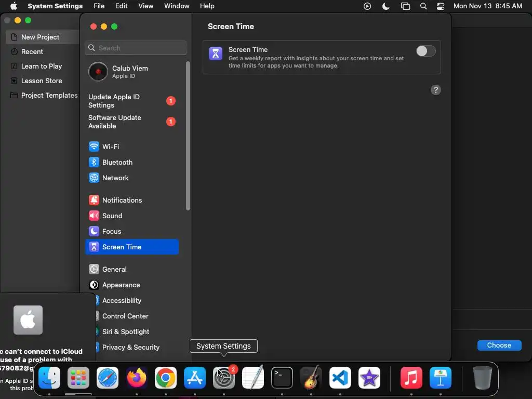The width and height of the screenshot is (532, 399).
Task: Open Spotlight search in the menu bar
Action: [x=423, y=6]
